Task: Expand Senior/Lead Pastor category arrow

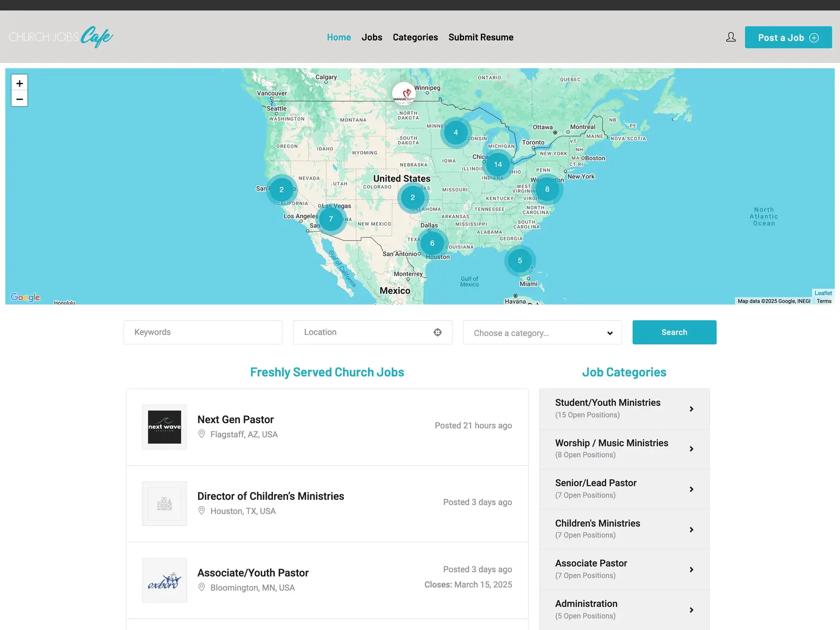Action: (x=691, y=489)
